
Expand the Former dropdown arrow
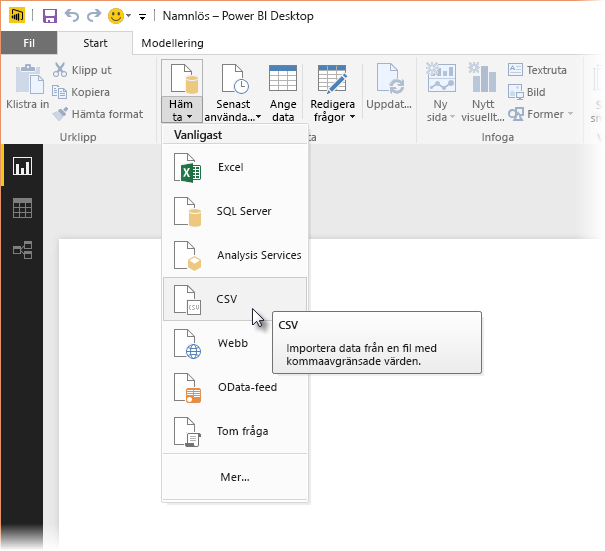click(x=570, y=114)
